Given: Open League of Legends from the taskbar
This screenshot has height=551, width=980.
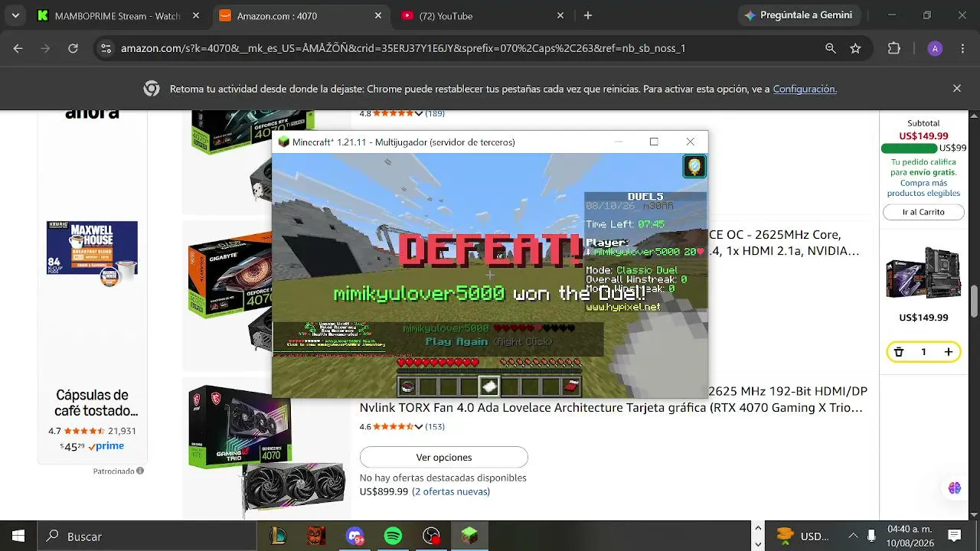Looking at the screenshot, I should click(278, 536).
